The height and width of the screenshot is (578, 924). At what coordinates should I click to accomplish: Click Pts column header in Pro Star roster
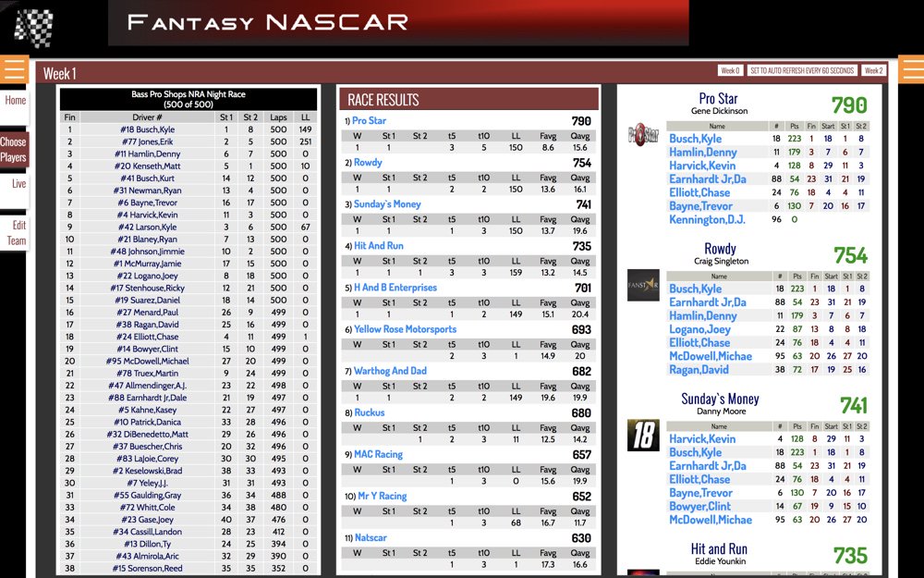click(795, 126)
